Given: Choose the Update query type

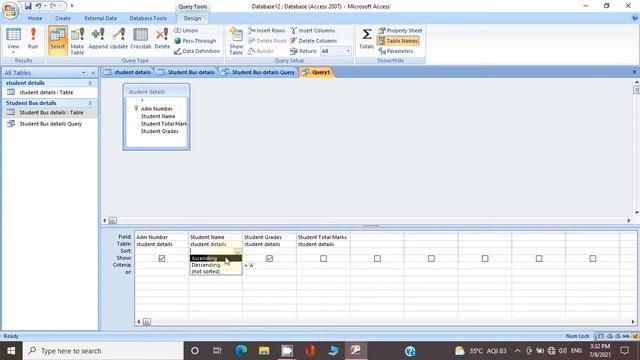Looking at the screenshot, I should click(119, 39).
